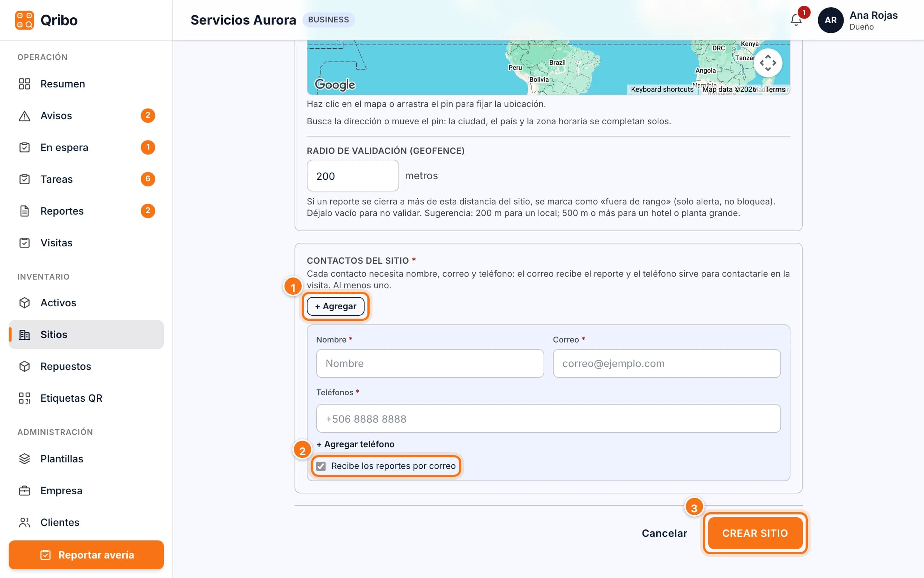Navigate to Repuestos
Viewport: 924px width, 578px height.
[86, 366]
